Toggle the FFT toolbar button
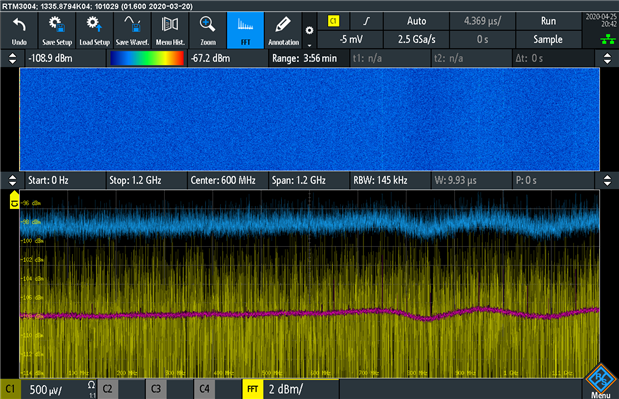This screenshot has height=399, width=619. pos(245,30)
